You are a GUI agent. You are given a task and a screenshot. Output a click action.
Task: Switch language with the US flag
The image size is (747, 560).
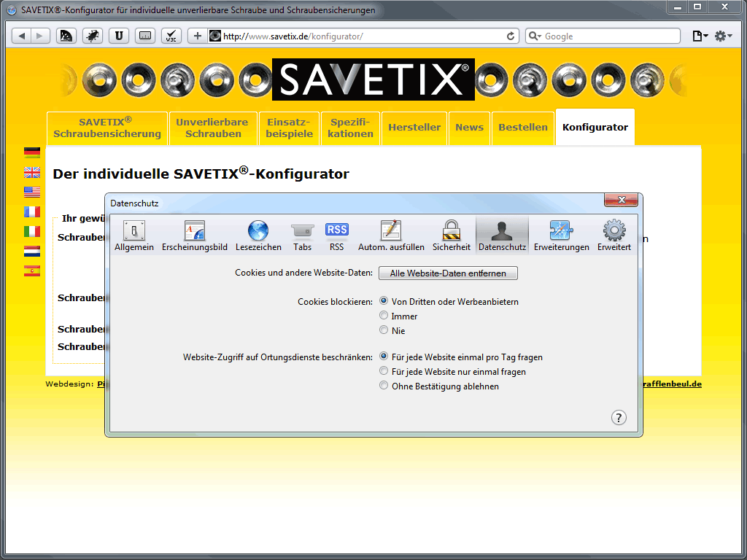tap(32, 192)
